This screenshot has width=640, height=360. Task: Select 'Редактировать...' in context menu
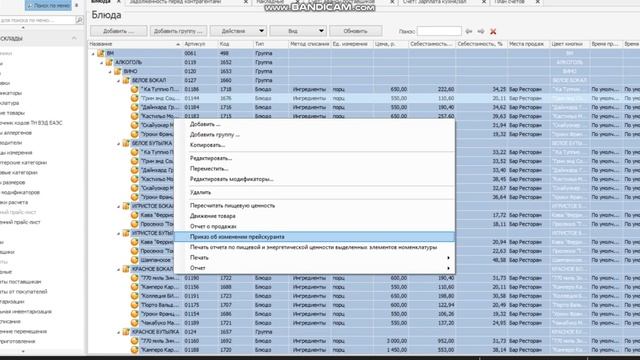click(x=211, y=158)
